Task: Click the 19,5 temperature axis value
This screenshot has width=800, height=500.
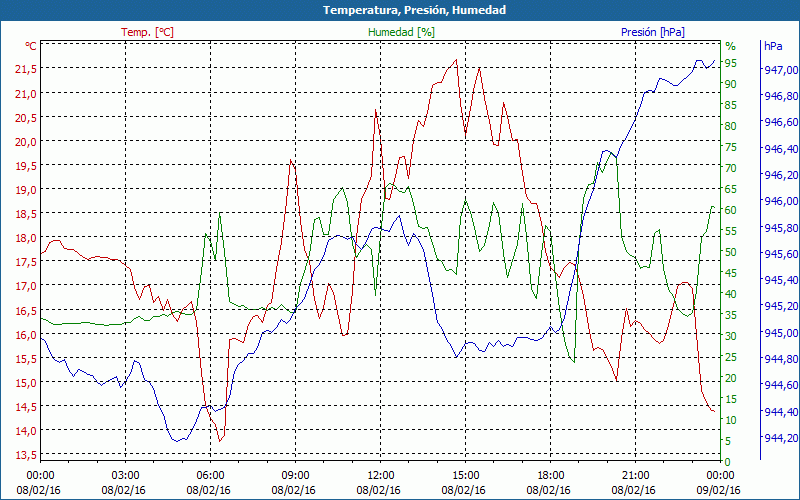Action: pyautogui.click(x=26, y=165)
